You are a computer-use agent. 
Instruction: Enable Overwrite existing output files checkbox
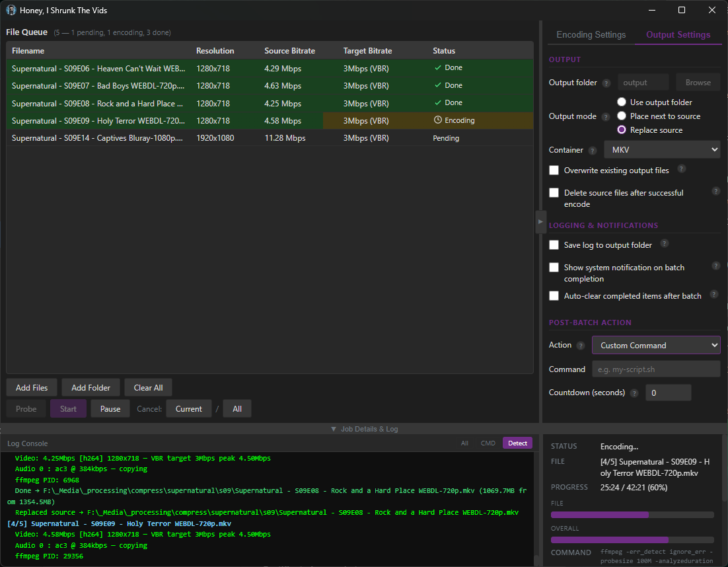tap(554, 170)
